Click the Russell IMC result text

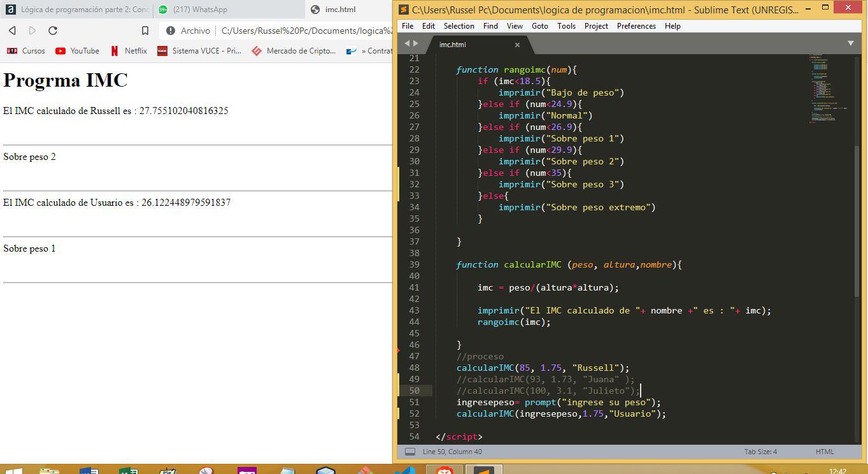[x=116, y=111]
